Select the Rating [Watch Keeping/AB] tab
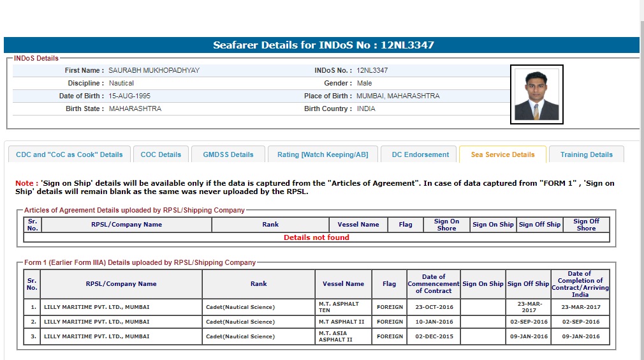644x360 pixels. [x=323, y=154]
